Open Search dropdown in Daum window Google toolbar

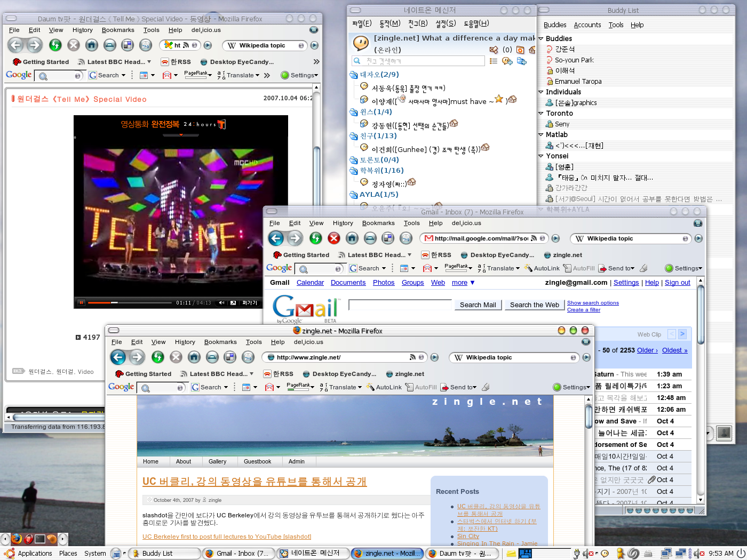[x=123, y=75]
